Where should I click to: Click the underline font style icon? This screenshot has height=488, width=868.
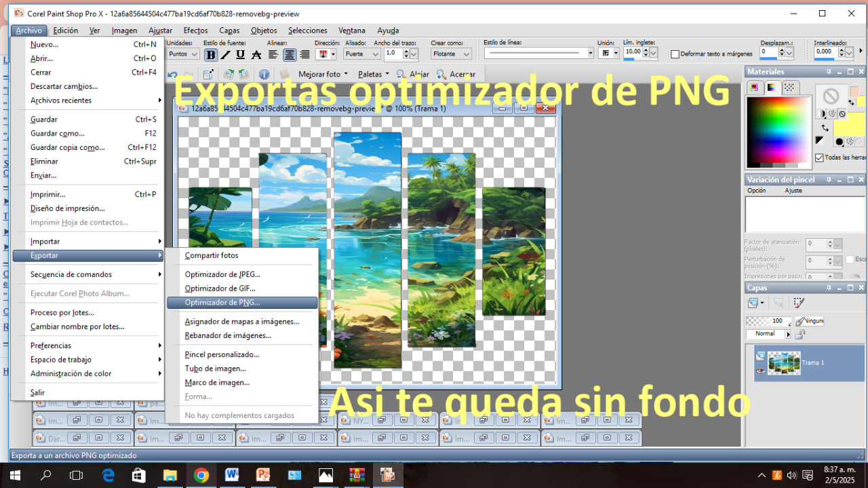point(241,55)
